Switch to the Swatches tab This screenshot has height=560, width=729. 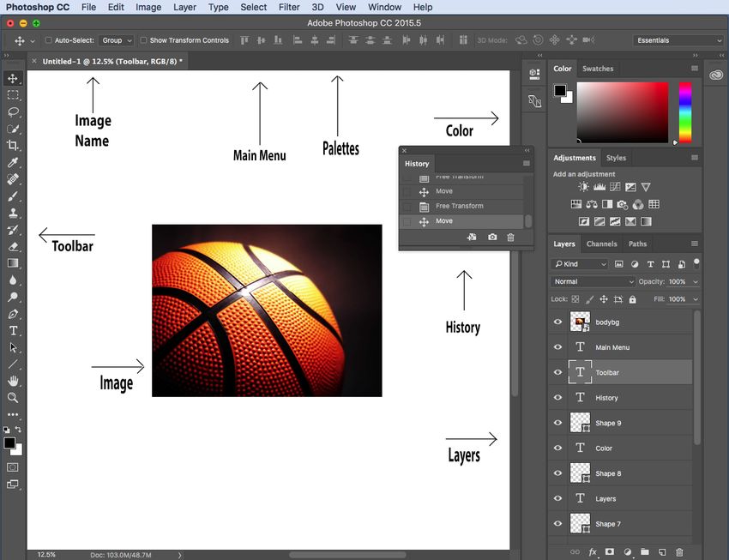pyautogui.click(x=598, y=69)
